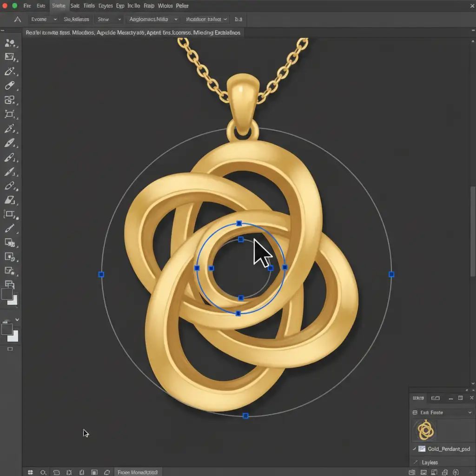
Task: Click the four-square grid icon bottom left
Action: point(30,472)
